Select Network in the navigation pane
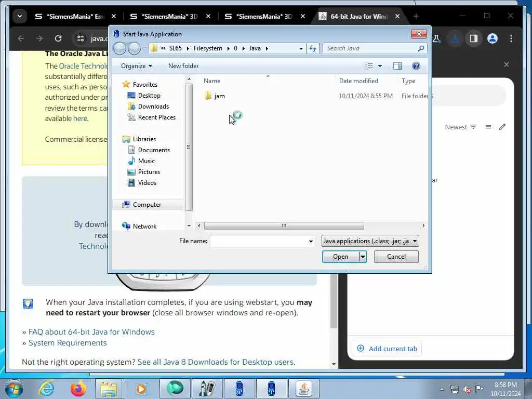This screenshot has width=532, height=399. point(144,227)
